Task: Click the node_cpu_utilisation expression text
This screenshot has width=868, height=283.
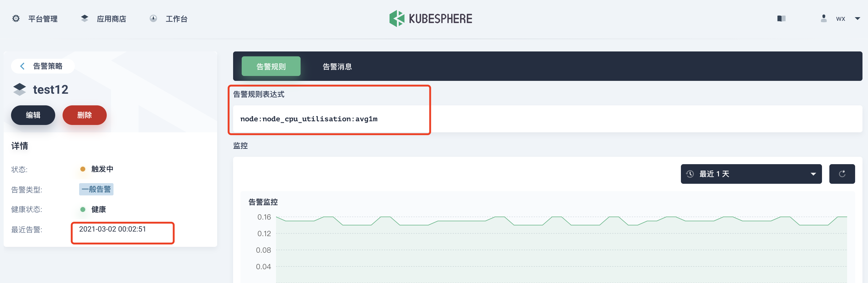Action: [x=309, y=119]
